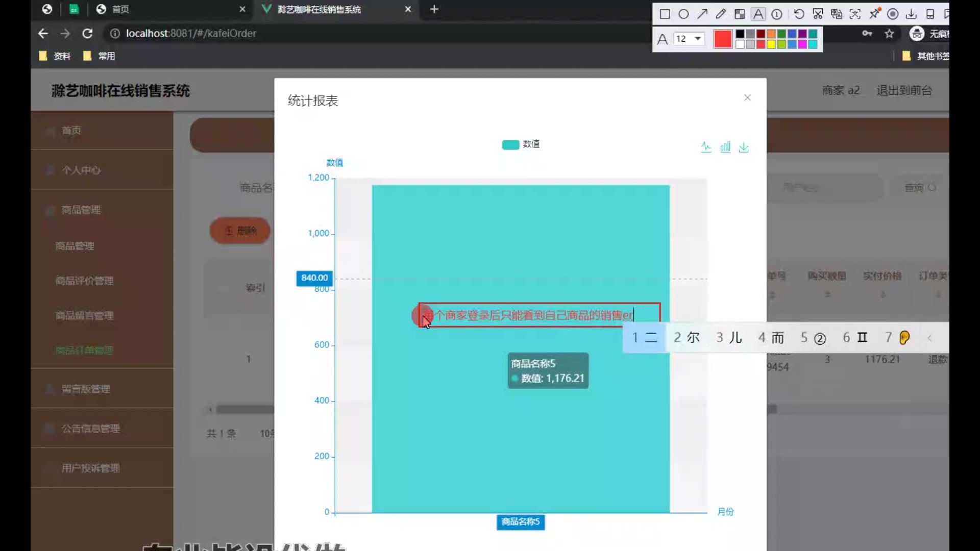Click the 查询 search button
This screenshot has height=551, width=980.
coord(920,188)
